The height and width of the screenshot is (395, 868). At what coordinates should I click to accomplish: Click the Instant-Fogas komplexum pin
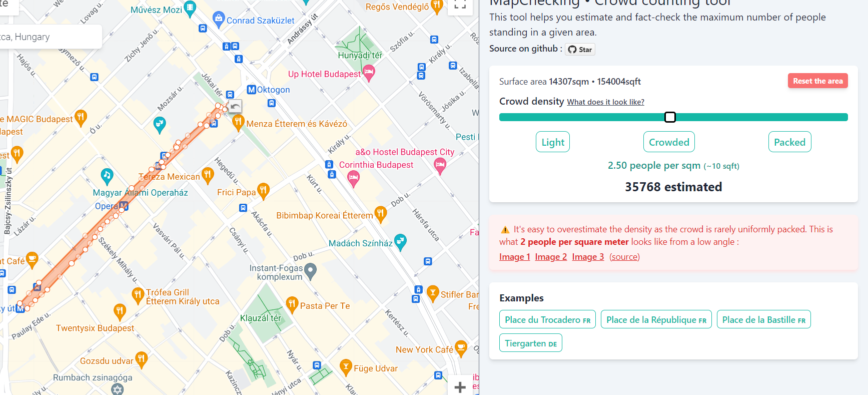[311, 272]
